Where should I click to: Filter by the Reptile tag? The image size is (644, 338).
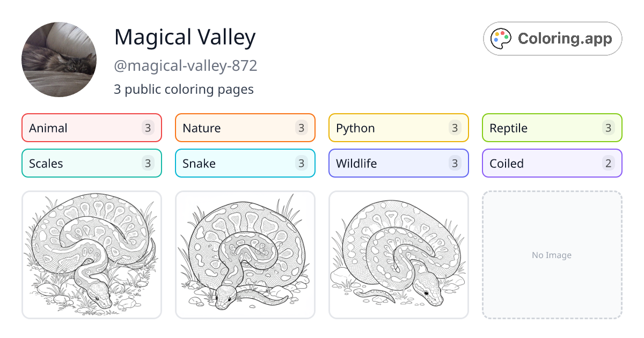552,128
